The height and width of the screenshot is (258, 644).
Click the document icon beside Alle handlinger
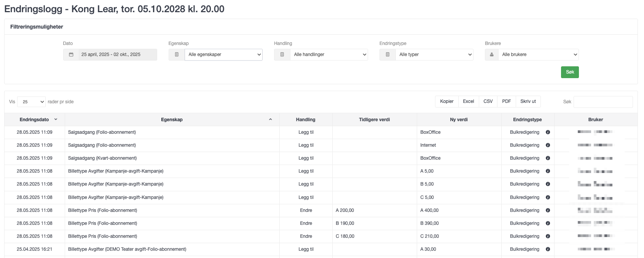(x=282, y=54)
